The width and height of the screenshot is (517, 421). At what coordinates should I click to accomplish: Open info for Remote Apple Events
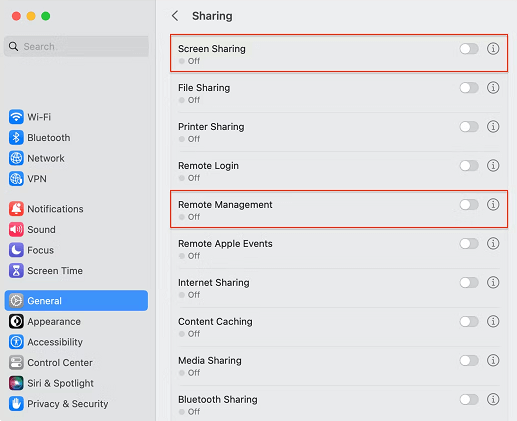point(493,244)
